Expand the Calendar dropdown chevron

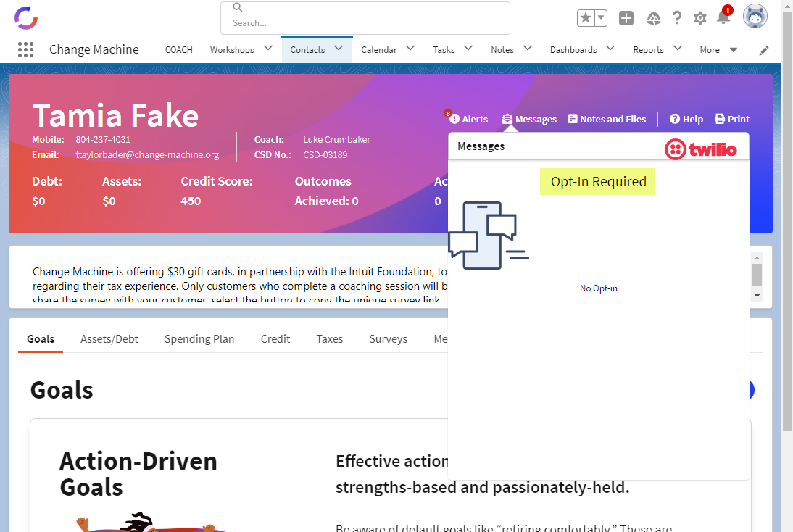410,48
